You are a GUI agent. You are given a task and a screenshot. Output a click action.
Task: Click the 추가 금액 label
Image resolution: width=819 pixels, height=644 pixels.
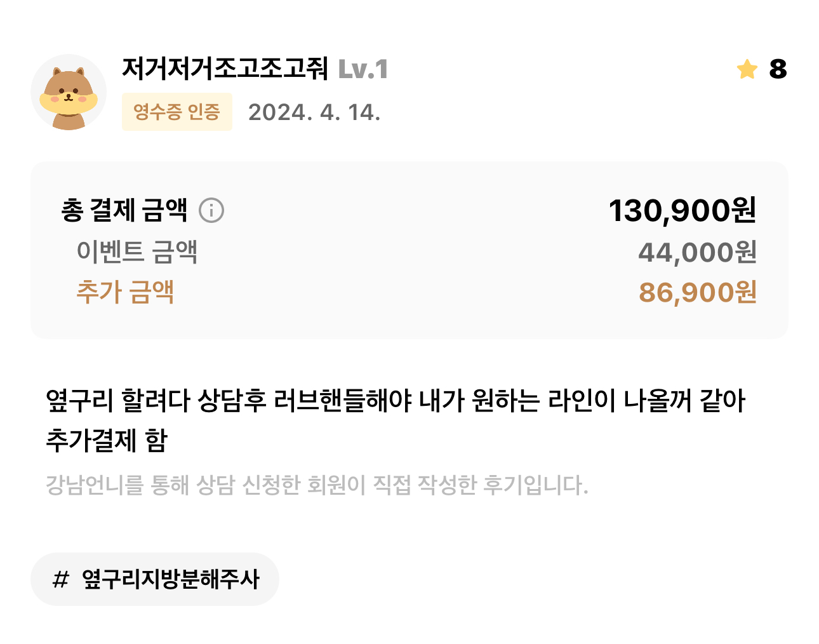point(125,292)
